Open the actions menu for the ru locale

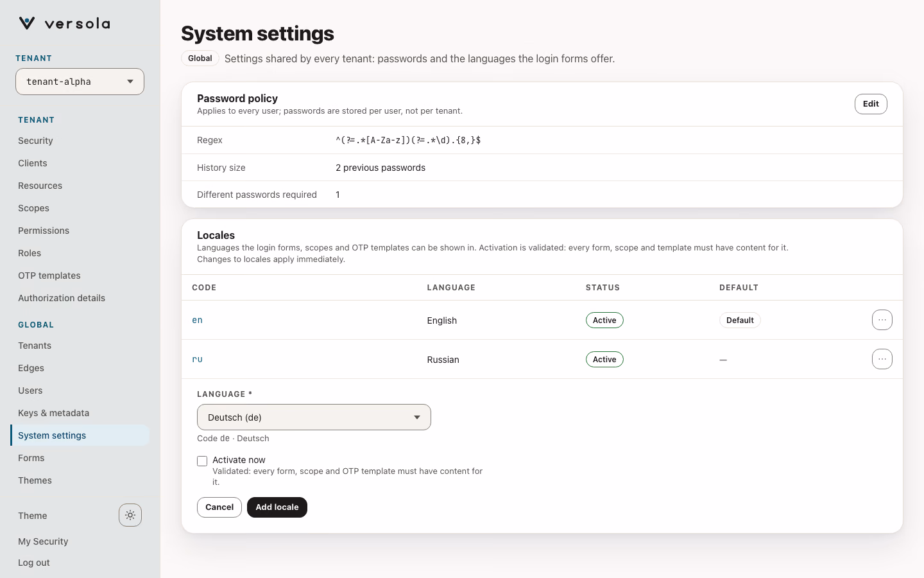[x=882, y=359]
